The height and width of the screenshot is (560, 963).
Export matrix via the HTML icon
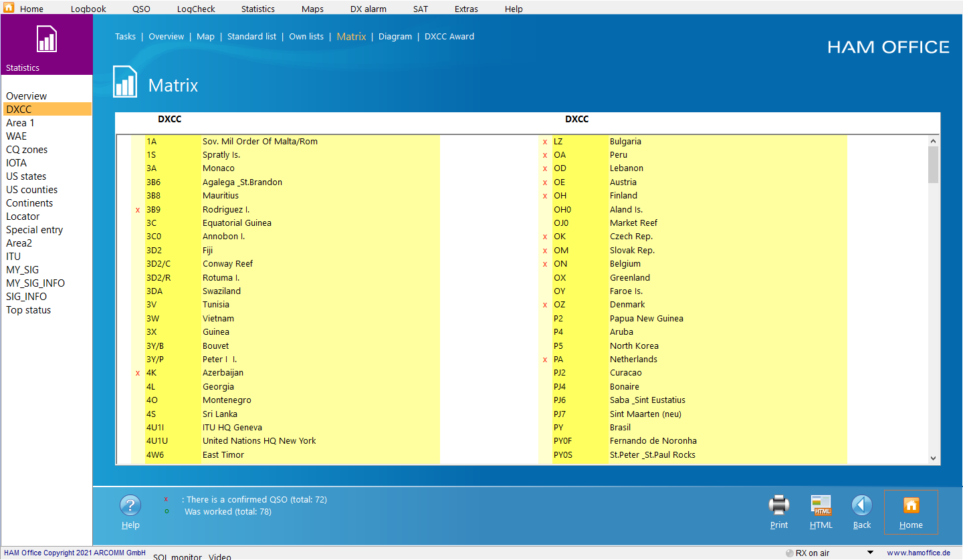click(821, 505)
